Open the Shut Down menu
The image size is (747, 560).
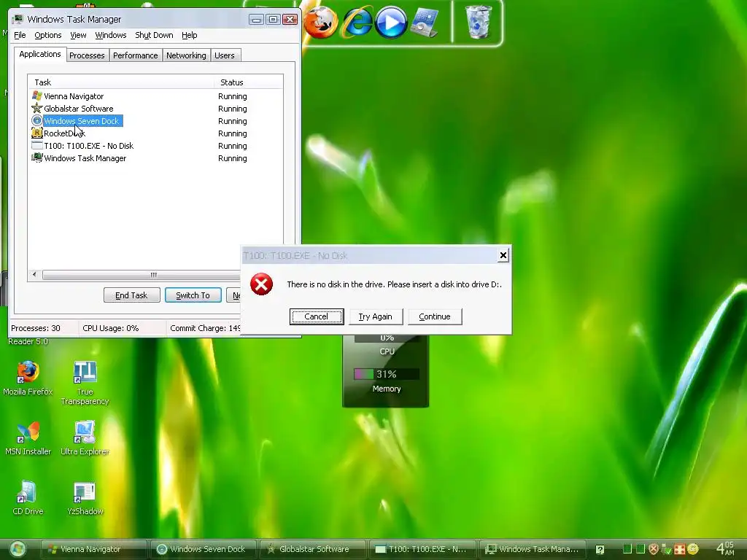(x=154, y=35)
